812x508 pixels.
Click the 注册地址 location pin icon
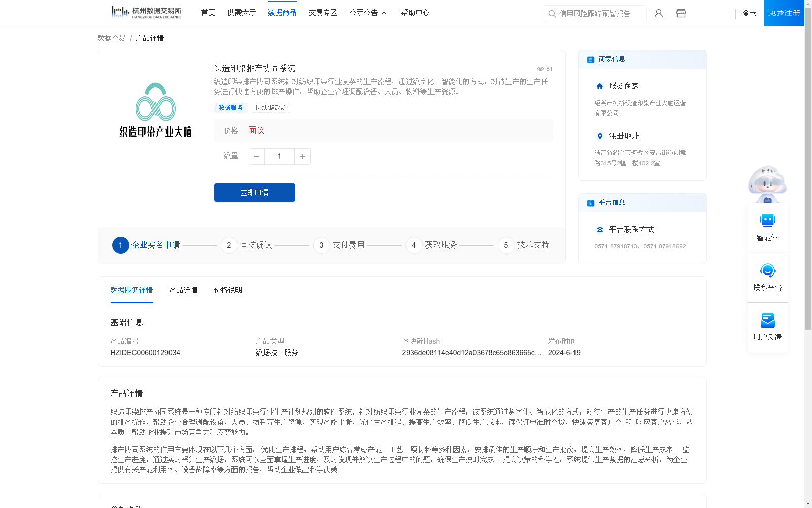[x=600, y=136]
